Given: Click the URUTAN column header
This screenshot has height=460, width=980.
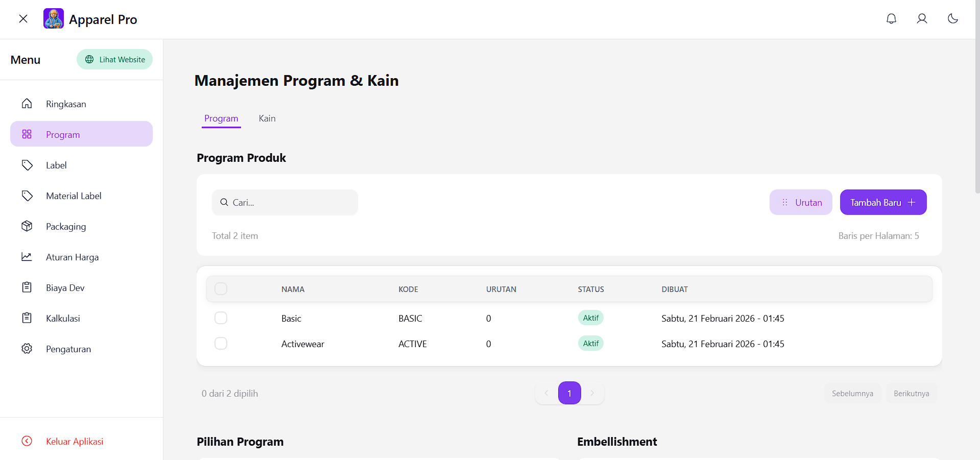Looking at the screenshot, I should [x=501, y=289].
